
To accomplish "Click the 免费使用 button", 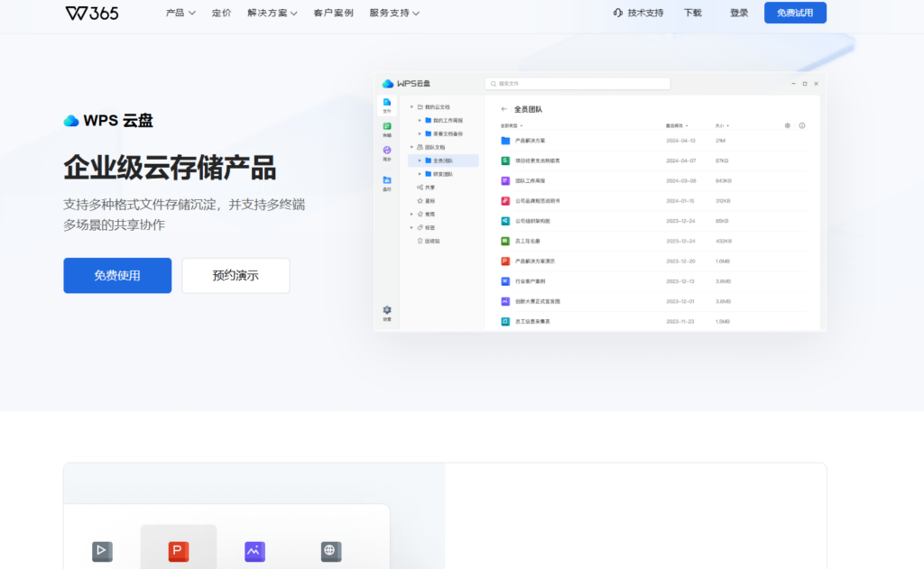I will [117, 276].
